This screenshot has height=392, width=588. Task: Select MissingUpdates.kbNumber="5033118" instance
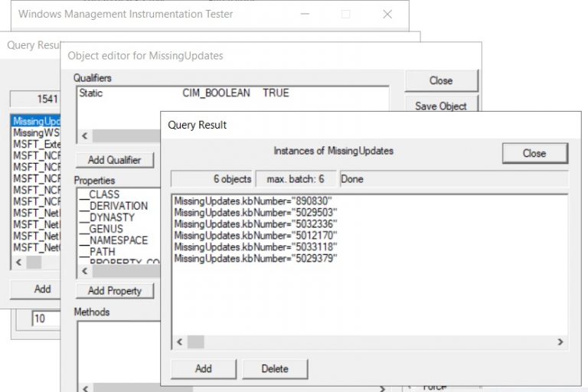point(255,247)
